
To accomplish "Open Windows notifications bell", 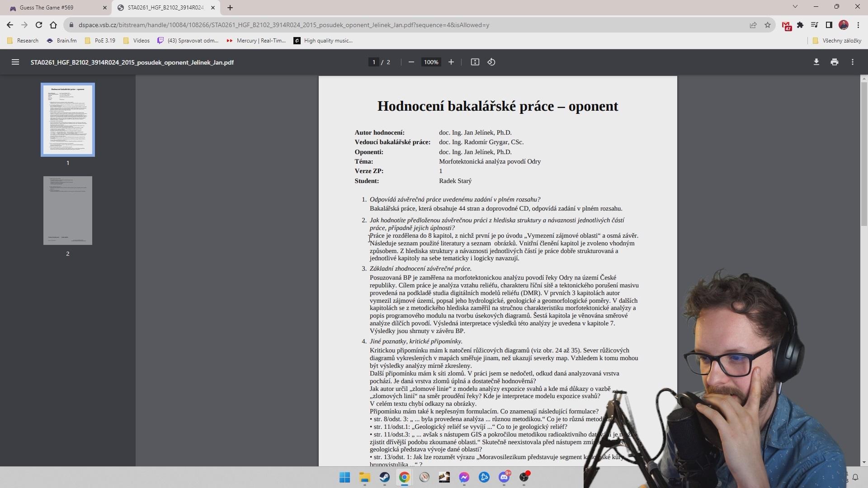I will (x=855, y=477).
